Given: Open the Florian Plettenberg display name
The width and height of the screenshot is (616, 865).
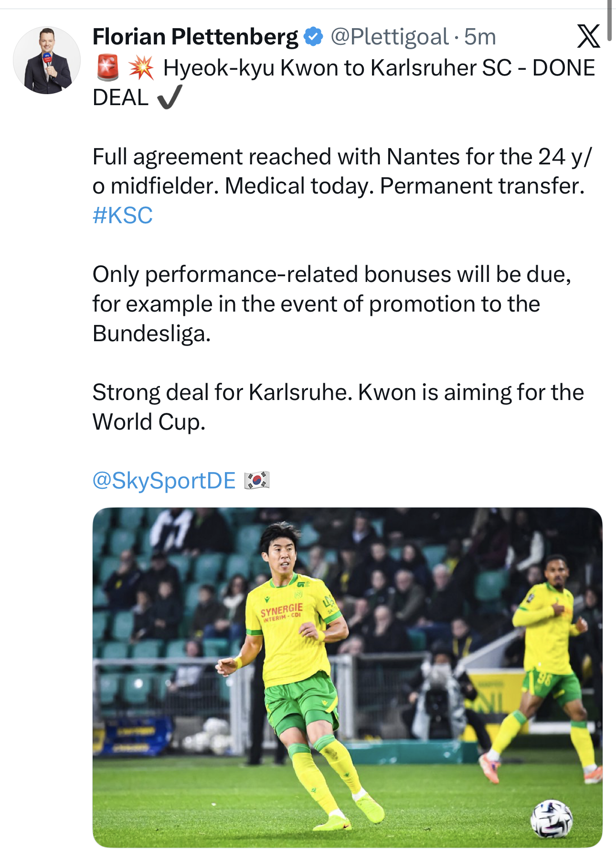Looking at the screenshot, I should (x=195, y=37).
